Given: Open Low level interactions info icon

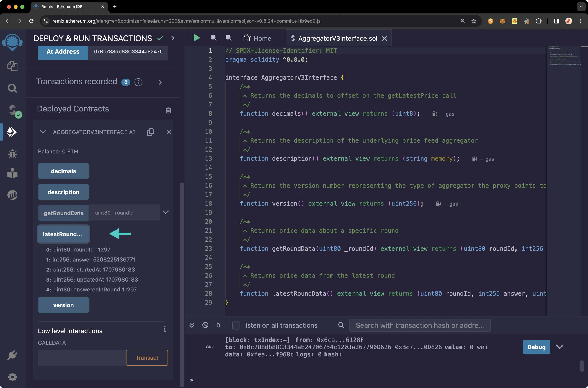Looking at the screenshot, I should (x=165, y=329).
